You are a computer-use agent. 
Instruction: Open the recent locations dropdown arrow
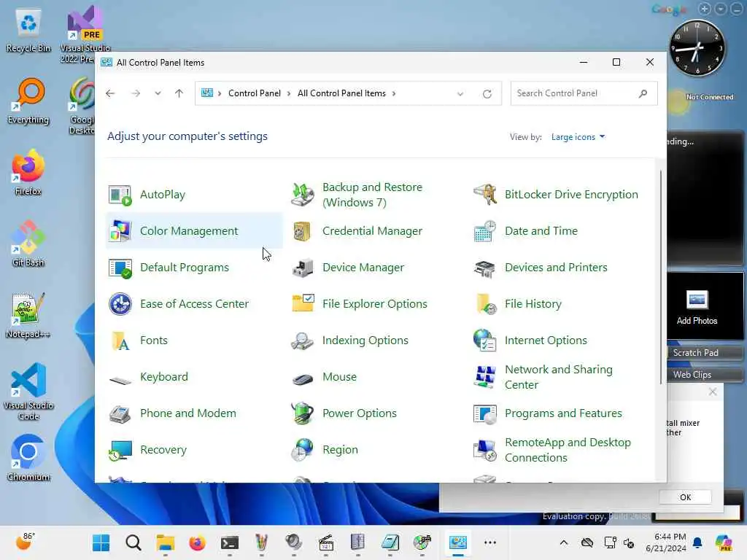point(158,93)
